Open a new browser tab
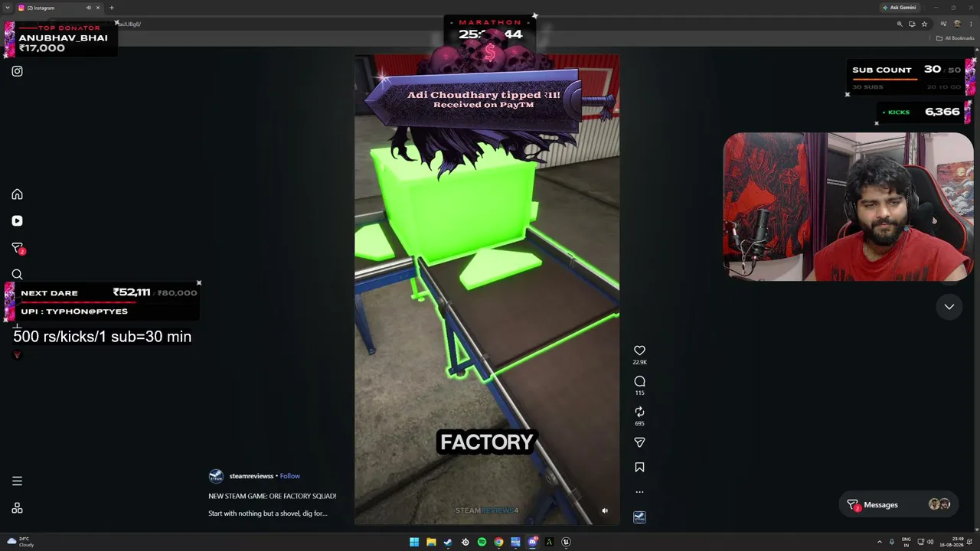Image resolution: width=980 pixels, height=551 pixels. pos(112,8)
